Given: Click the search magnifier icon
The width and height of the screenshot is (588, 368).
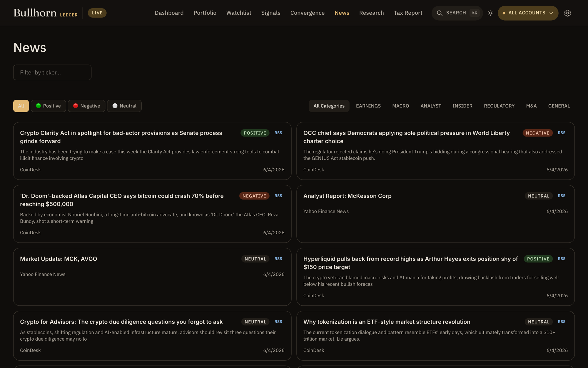Looking at the screenshot, I should point(440,13).
